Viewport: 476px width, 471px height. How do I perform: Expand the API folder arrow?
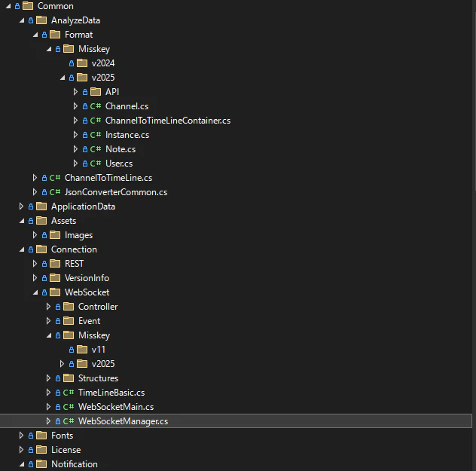pyautogui.click(x=75, y=92)
